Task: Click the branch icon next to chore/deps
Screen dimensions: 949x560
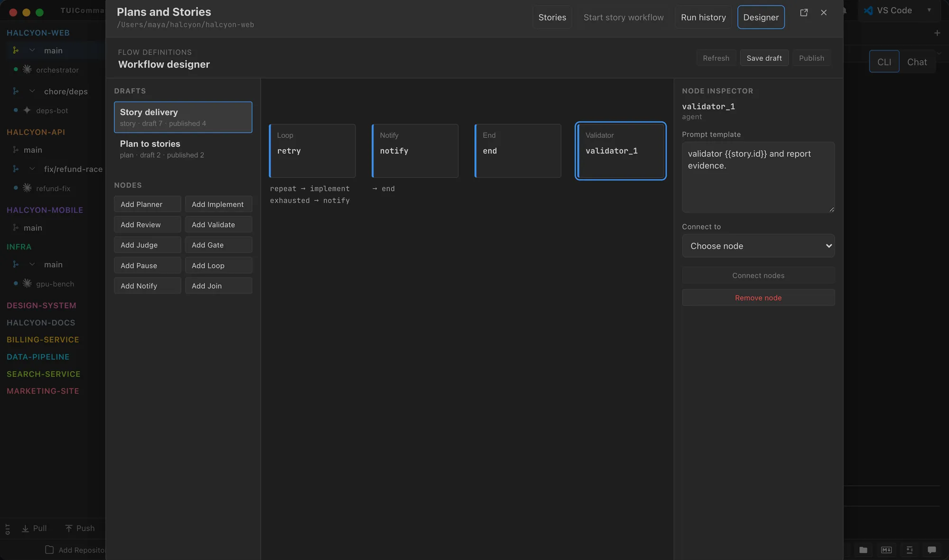Action: click(x=16, y=91)
